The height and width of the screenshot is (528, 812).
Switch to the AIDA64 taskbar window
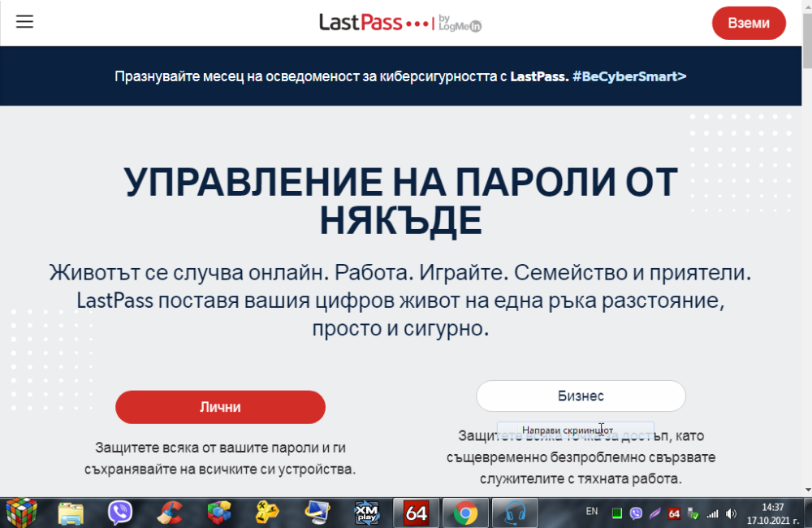click(x=417, y=513)
